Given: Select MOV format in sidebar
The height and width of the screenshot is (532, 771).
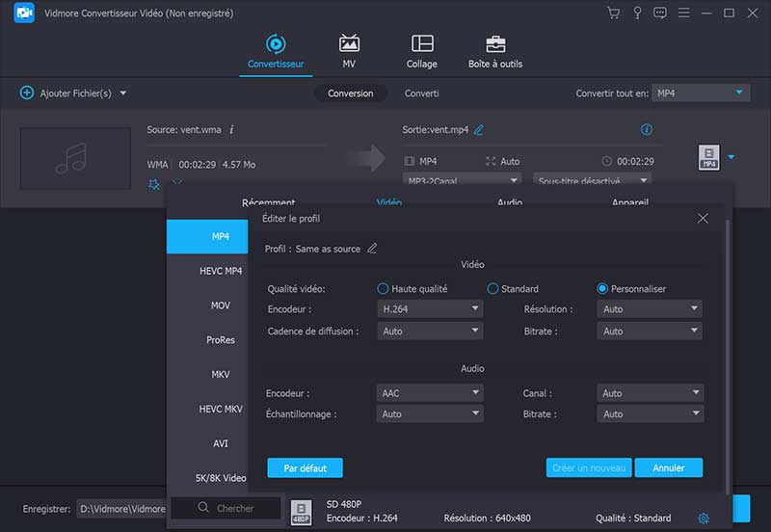Looking at the screenshot, I should tap(221, 306).
